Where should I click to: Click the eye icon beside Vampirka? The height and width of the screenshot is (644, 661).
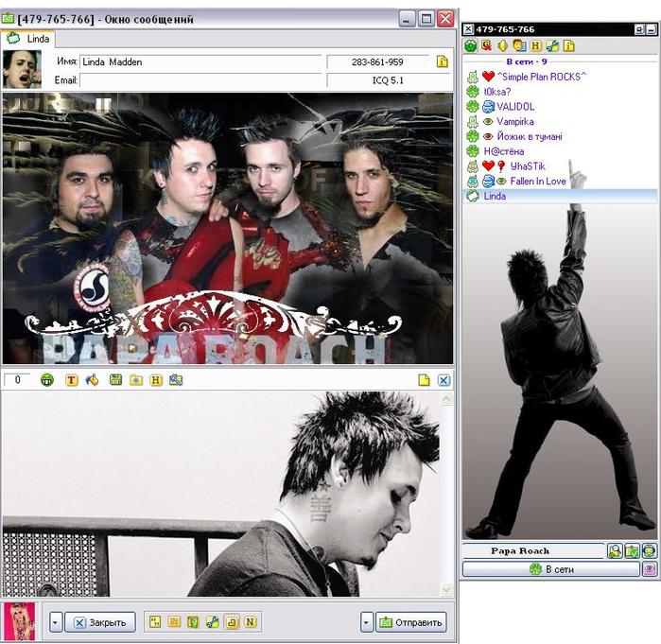tap(488, 121)
